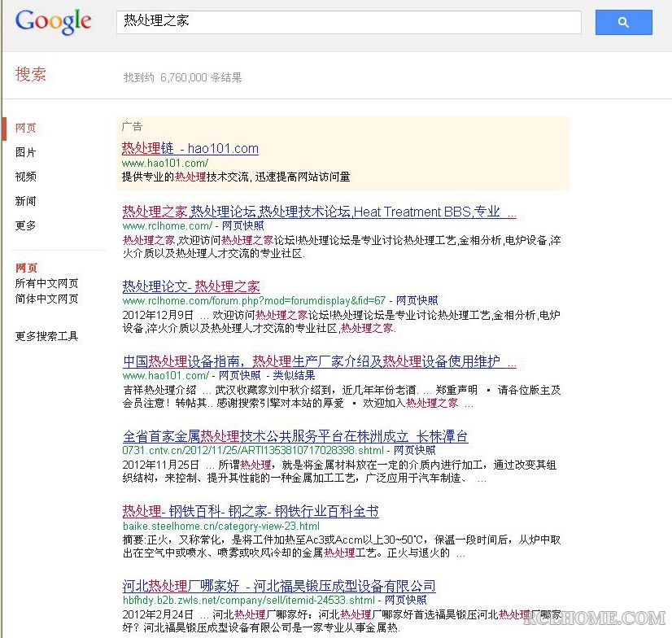The width and height of the screenshot is (672, 638).
Task: Open the 热处理论文- 热处理之家 result
Action: click(x=191, y=286)
